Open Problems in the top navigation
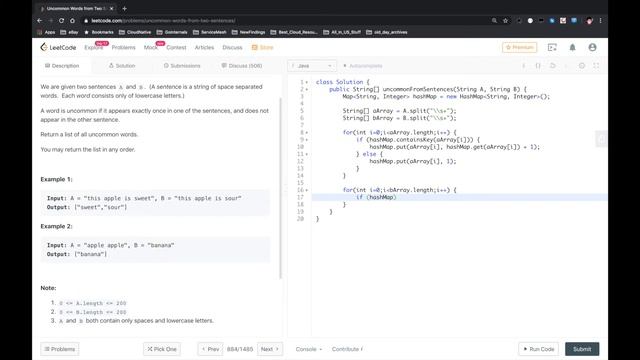 [124, 47]
